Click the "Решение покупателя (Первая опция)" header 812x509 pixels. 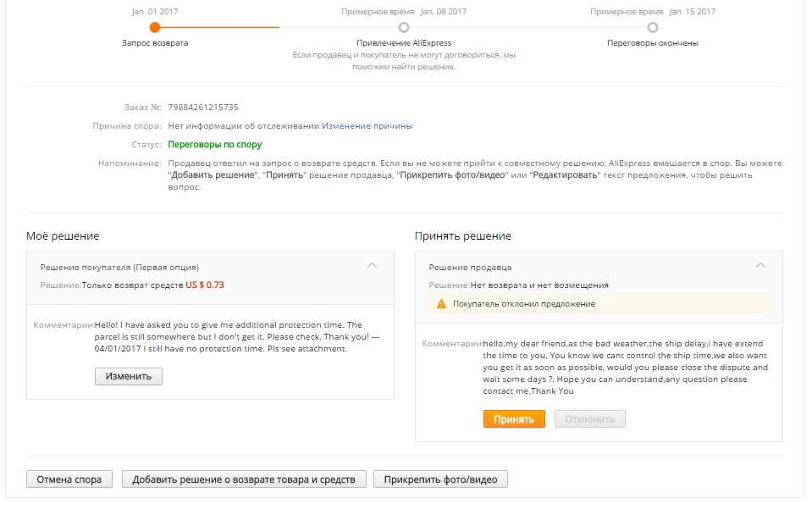(119, 267)
